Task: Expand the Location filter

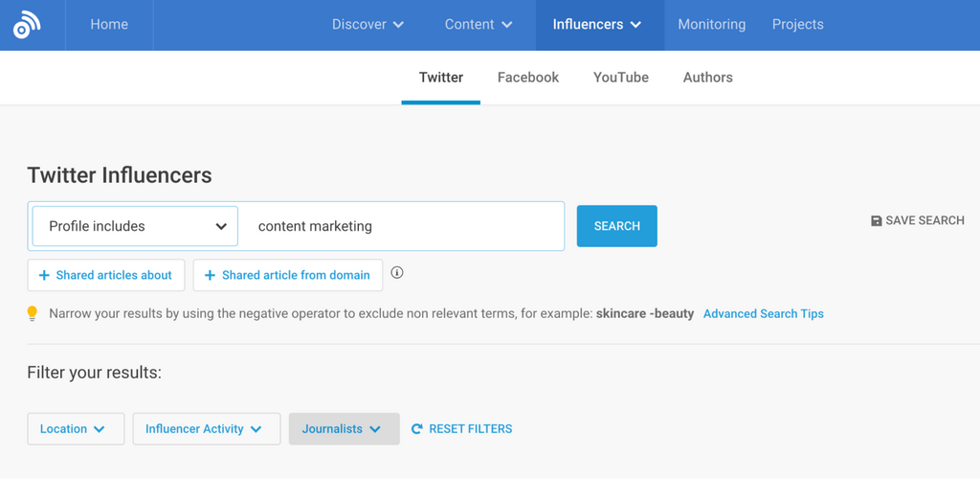Action: pyautogui.click(x=76, y=429)
